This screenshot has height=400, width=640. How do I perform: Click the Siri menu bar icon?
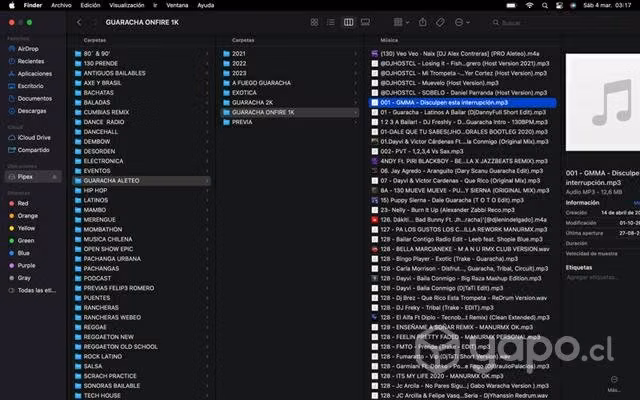[573, 5]
